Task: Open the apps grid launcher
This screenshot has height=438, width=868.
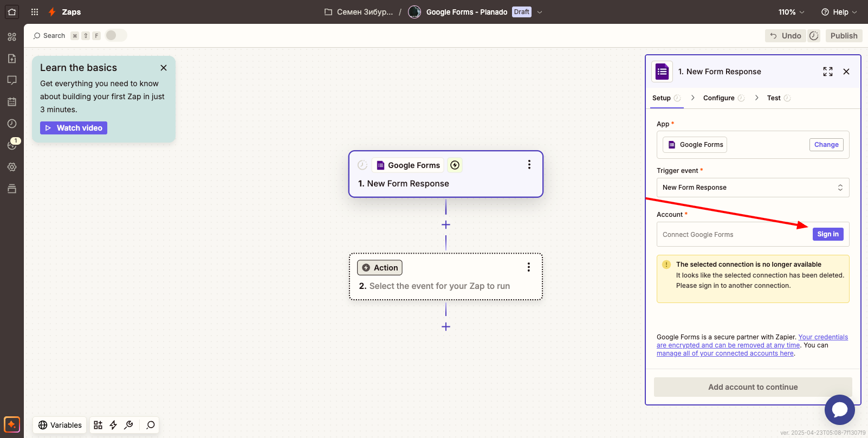Action: coord(35,12)
